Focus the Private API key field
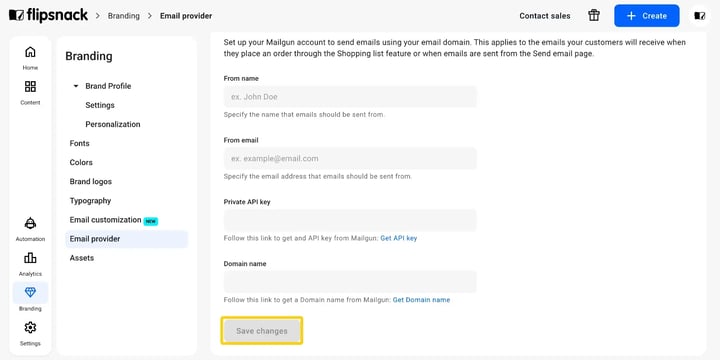Viewport: 720px width, 360px height. pyautogui.click(x=350, y=220)
